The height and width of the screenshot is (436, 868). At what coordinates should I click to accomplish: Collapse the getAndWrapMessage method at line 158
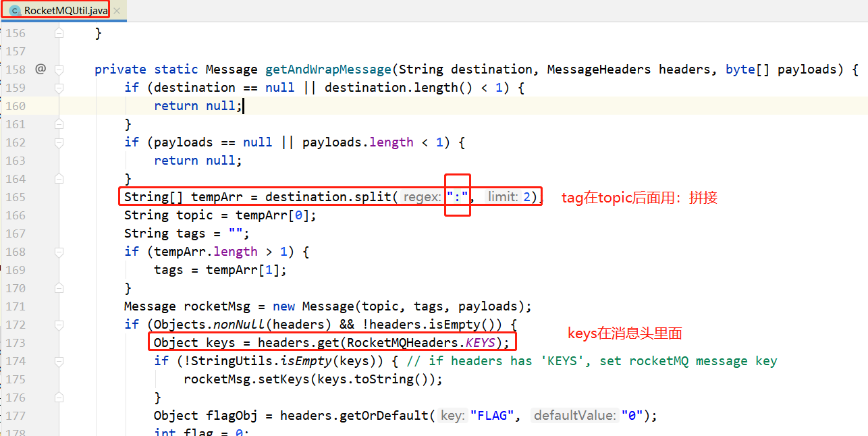pos(59,70)
